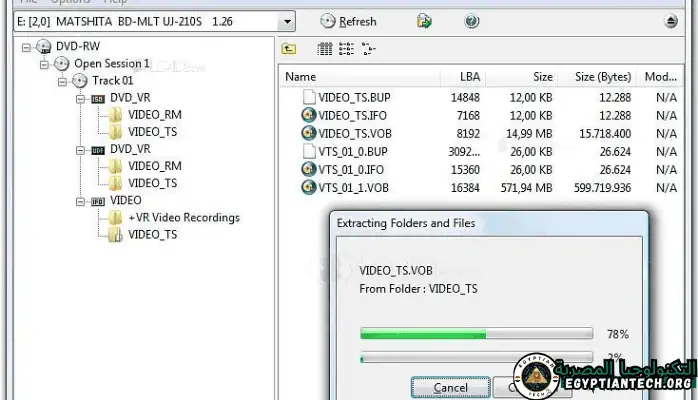
Task: Click the eject icon at toolbar's far right
Action: [670, 21]
